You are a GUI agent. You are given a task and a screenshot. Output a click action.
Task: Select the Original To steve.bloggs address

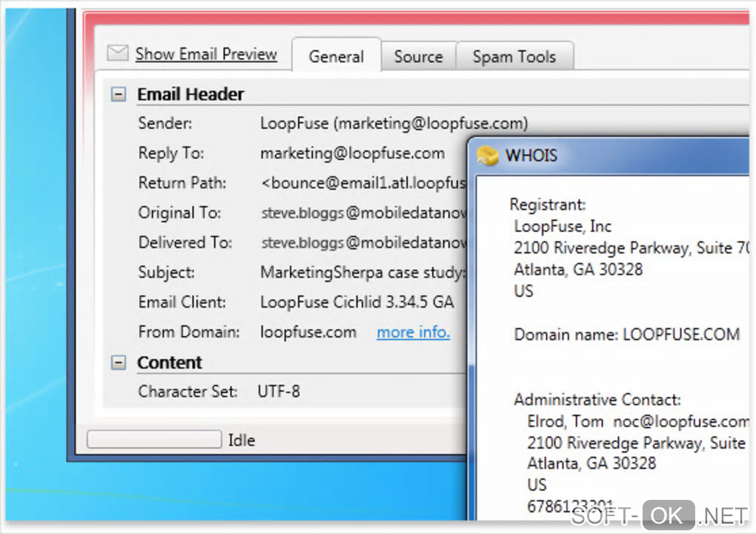pyautogui.click(x=364, y=213)
